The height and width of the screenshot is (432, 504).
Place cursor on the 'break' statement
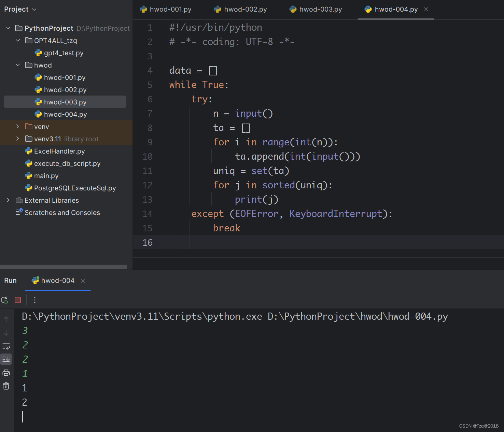click(227, 228)
